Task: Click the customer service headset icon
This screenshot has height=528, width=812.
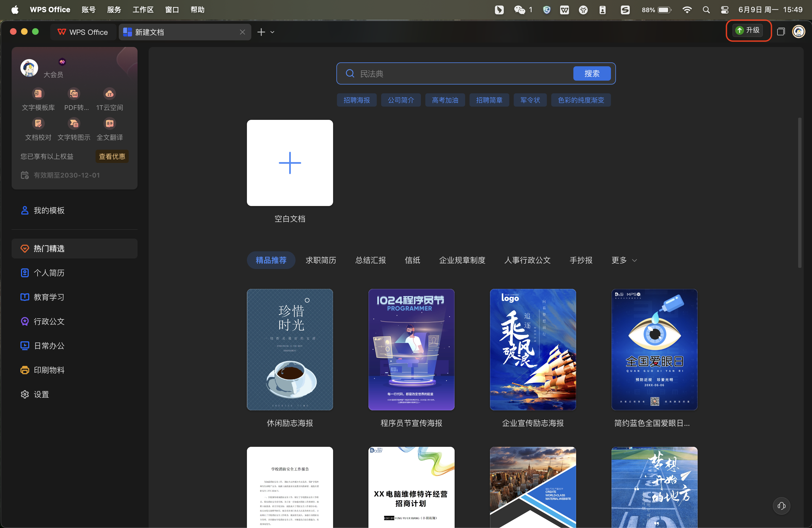Action: pos(781,505)
